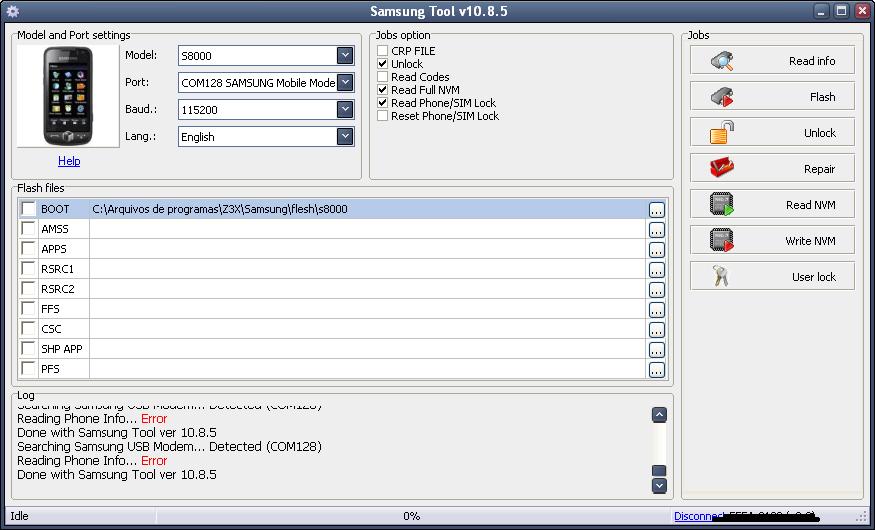The width and height of the screenshot is (875, 530).
Task: Open the Lang dropdown showing English
Action: [345, 136]
